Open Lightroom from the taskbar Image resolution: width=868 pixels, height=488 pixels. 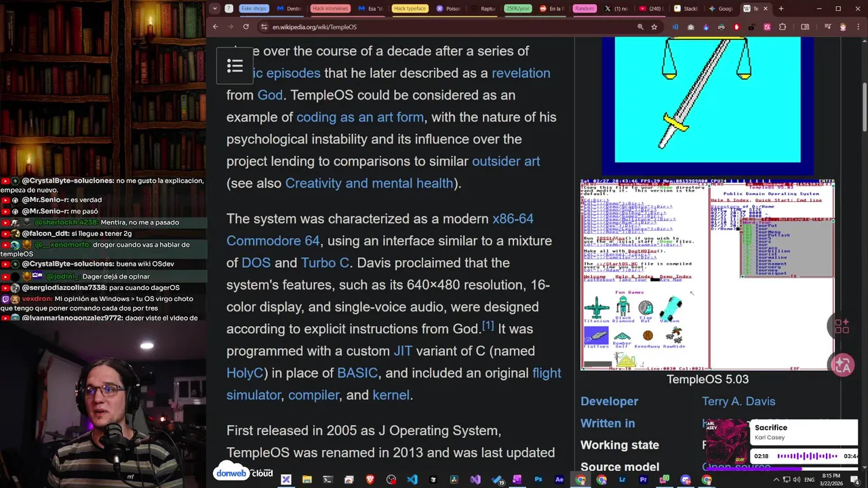[622, 480]
